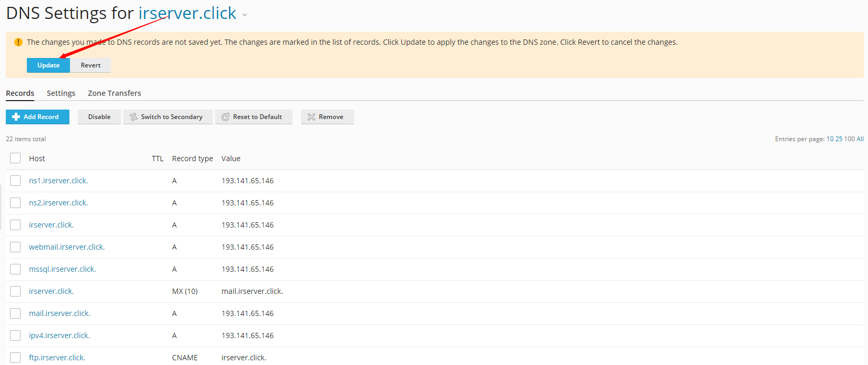Open the Settings tab
The image size is (868, 365).
61,93
